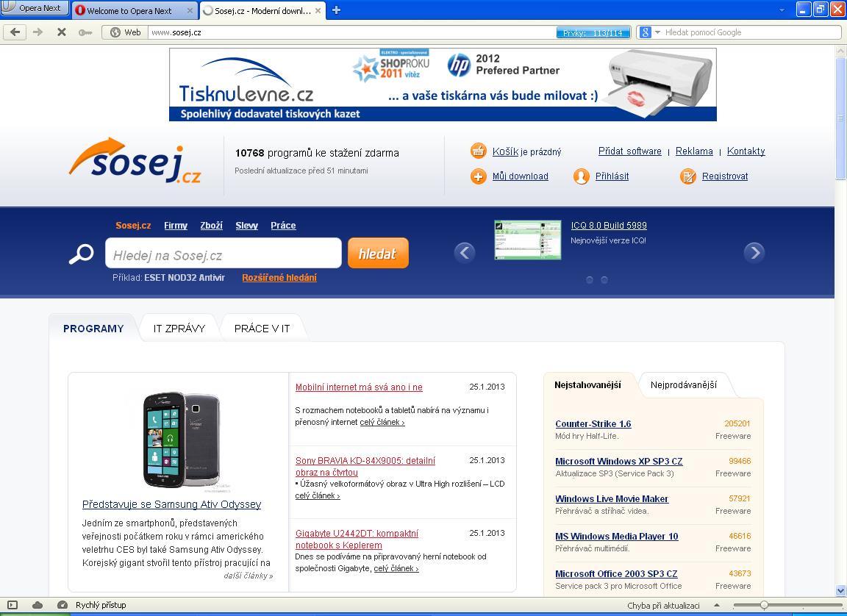The width and height of the screenshot is (847, 616).
Task: Switch to Welcome to Opera Next tab
Action: coord(129,10)
